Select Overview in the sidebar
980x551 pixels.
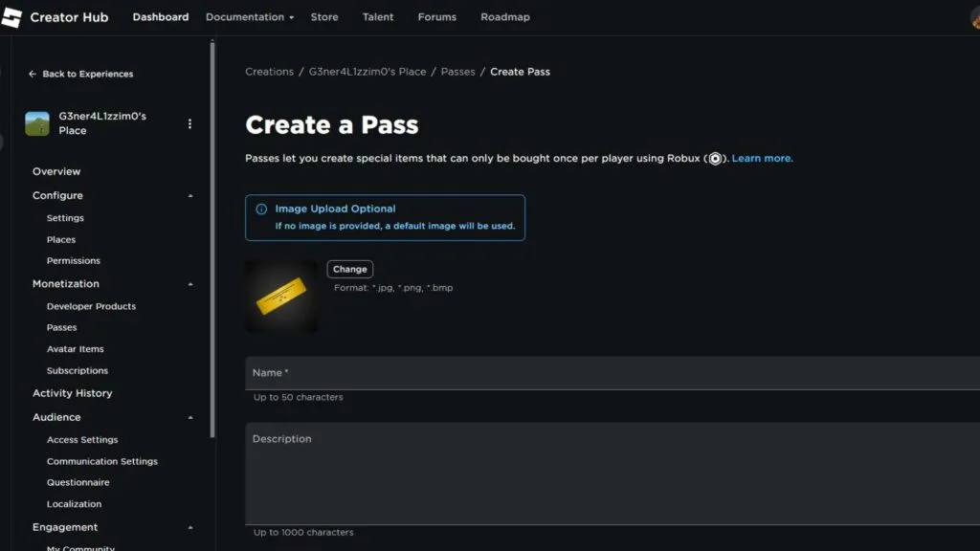pos(56,171)
